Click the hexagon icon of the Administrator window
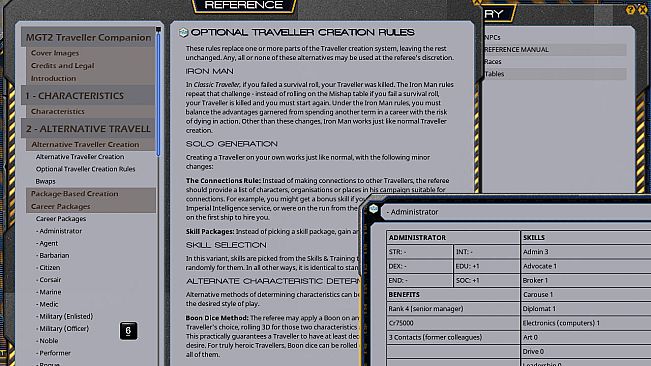Image resolution: width=651 pixels, height=366 pixels. click(373, 209)
